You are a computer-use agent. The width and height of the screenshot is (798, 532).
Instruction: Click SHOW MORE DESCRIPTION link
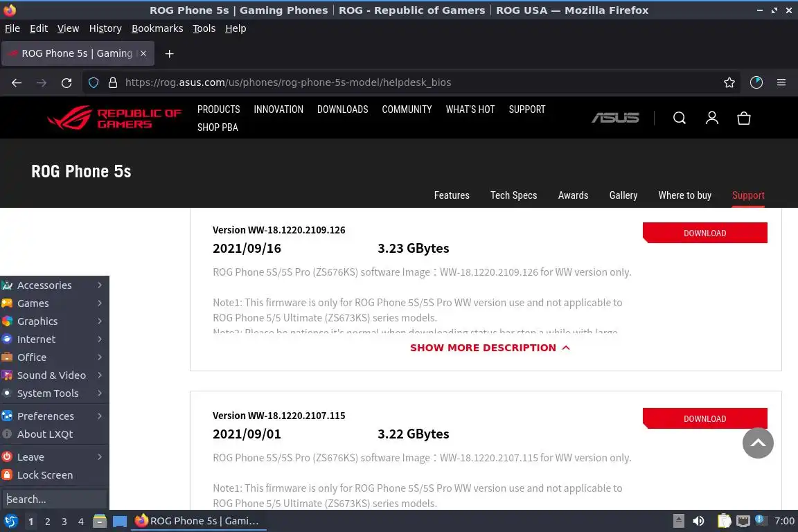[x=490, y=348]
